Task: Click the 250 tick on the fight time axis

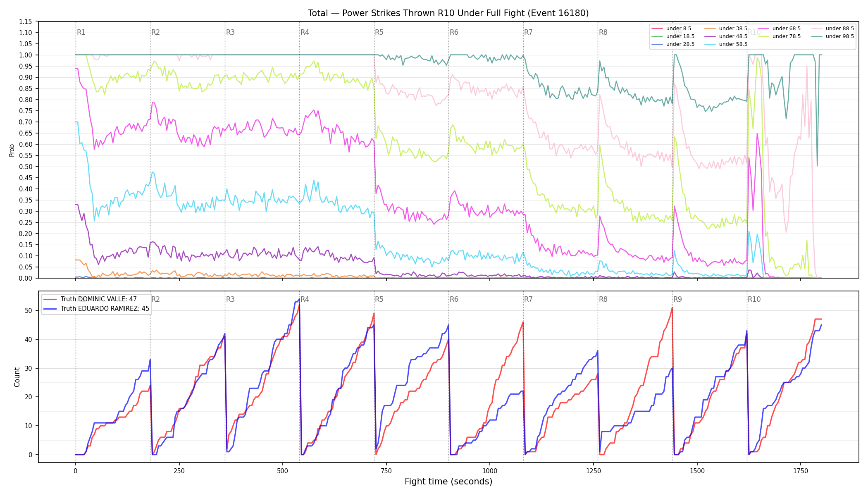Action: pyautogui.click(x=179, y=471)
